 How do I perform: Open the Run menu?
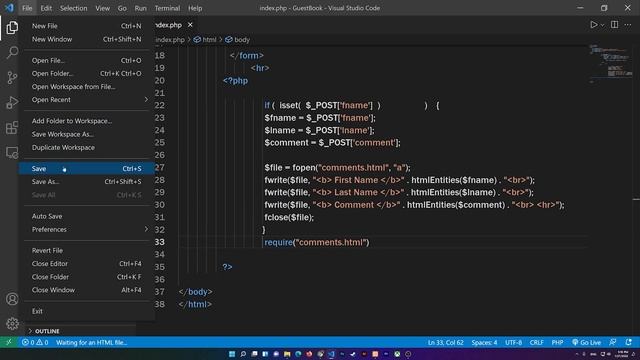coord(140,8)
